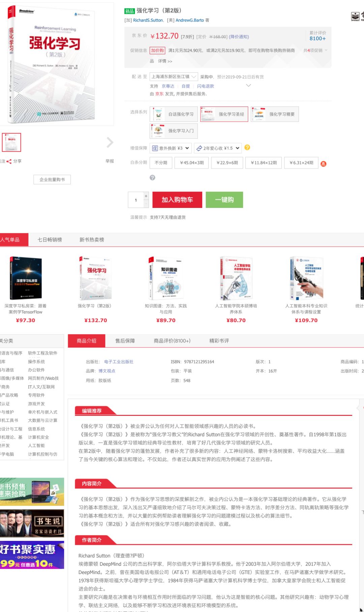Open category 人工智能 in sidebar
The width and height of the screenshot is (364, 612).
[36, 446]
